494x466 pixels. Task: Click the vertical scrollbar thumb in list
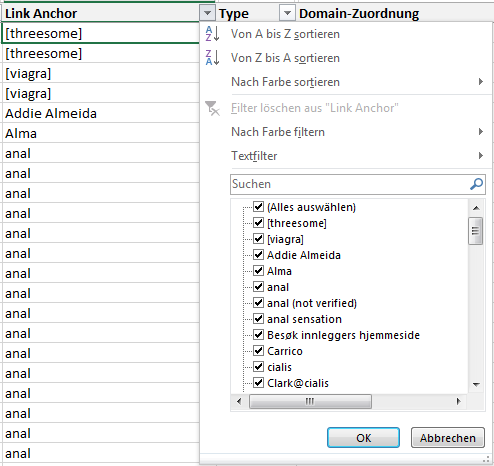pyautogui.click(x=476, y=231)
